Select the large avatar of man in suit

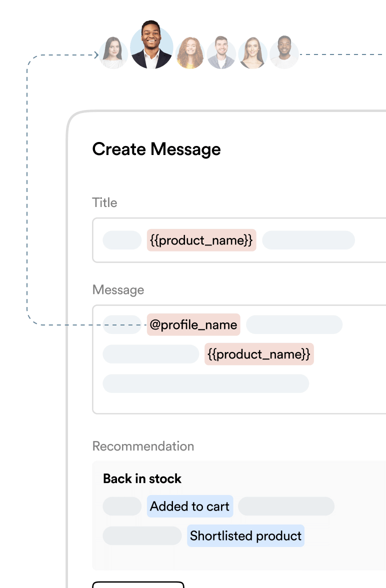151,47
